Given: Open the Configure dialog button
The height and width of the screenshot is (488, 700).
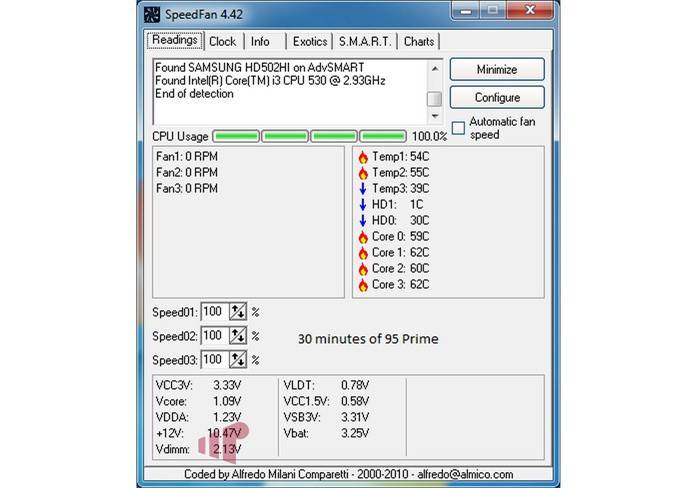Looking at the screenshot, I should [x=497, y=98].
